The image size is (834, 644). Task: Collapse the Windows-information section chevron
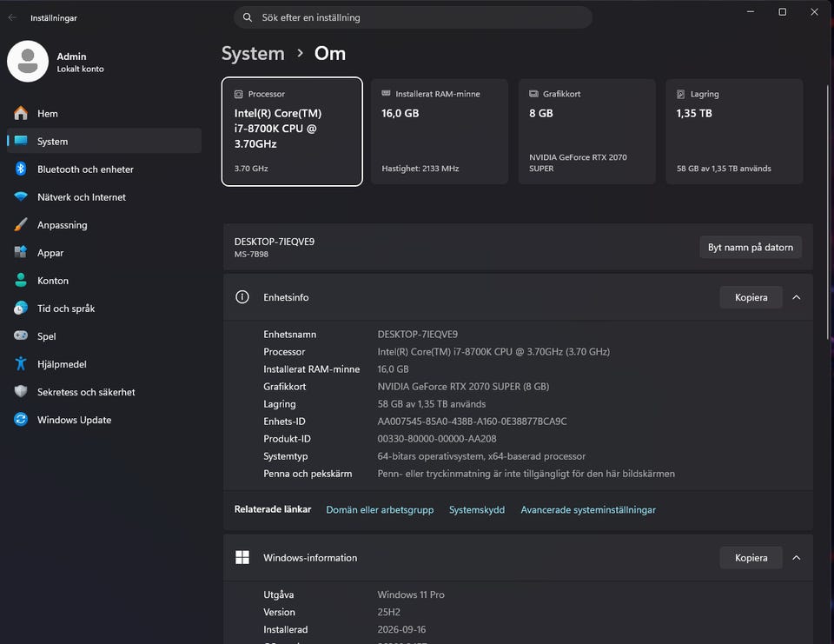pos(797,557)
